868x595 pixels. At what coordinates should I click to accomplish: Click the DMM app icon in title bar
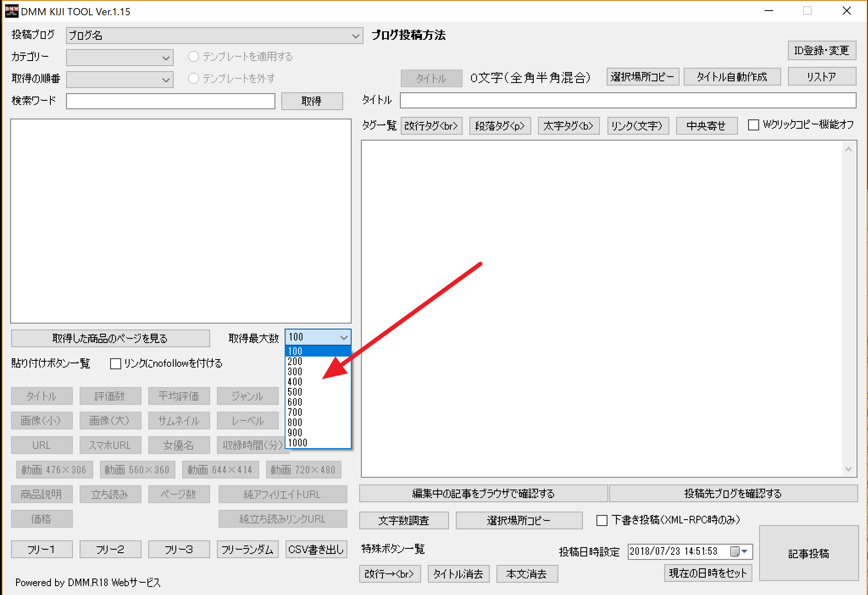coord(11,11)
